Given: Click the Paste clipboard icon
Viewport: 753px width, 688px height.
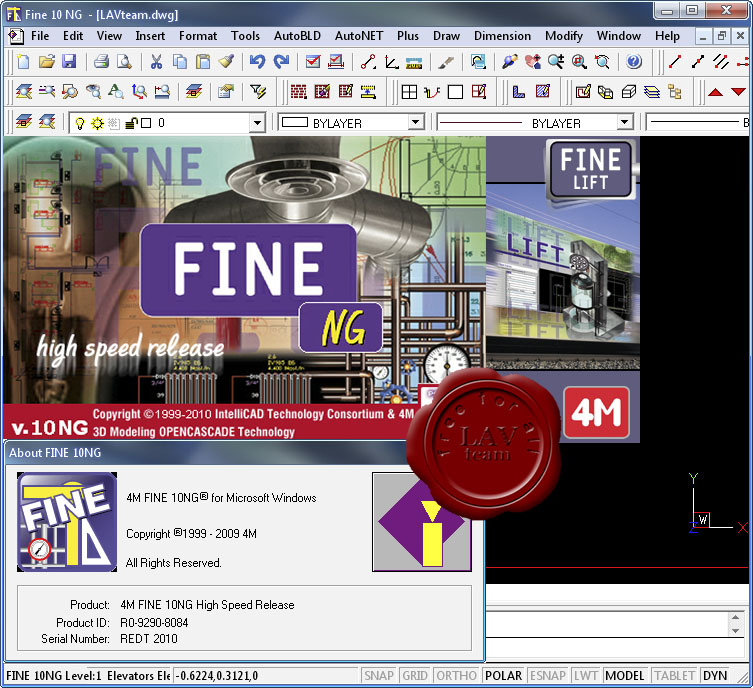Looking at the screenshot, I should (x=203, y=61).
